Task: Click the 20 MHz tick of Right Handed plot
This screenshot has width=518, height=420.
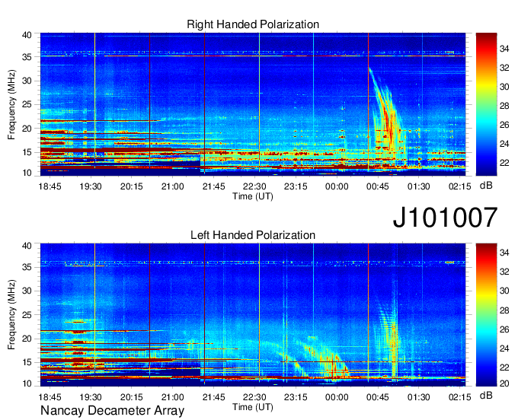Action: 27,129
